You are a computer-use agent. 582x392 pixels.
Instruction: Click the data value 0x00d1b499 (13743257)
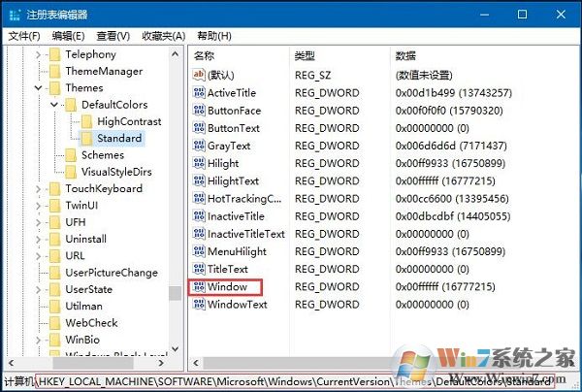coord(454,92)
